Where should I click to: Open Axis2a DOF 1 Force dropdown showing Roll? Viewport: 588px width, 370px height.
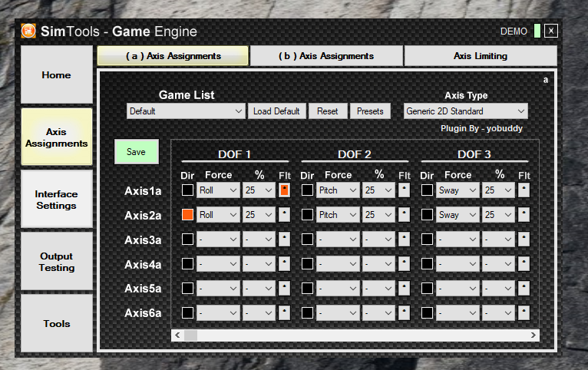tap(218, 214)
